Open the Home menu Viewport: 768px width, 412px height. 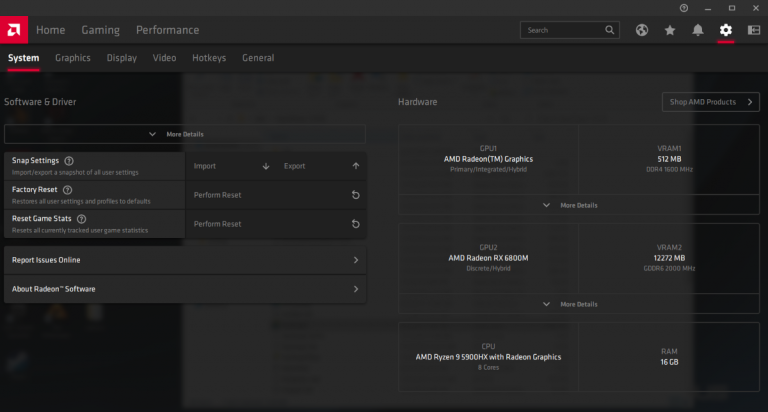tap(50, 30)
